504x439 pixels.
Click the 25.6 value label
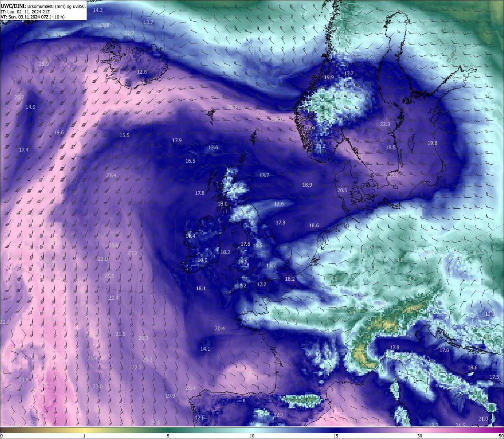155,422
